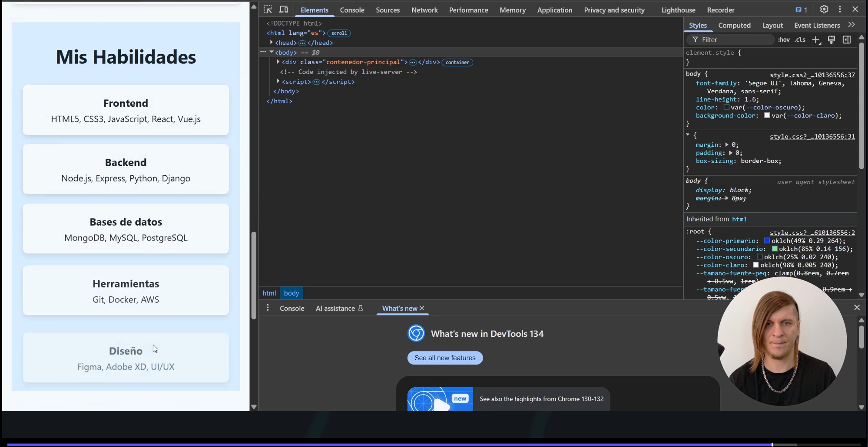The height and width of the screenshot is (447, 868).
Task: Open the Network panel tab
Action: 424,10
